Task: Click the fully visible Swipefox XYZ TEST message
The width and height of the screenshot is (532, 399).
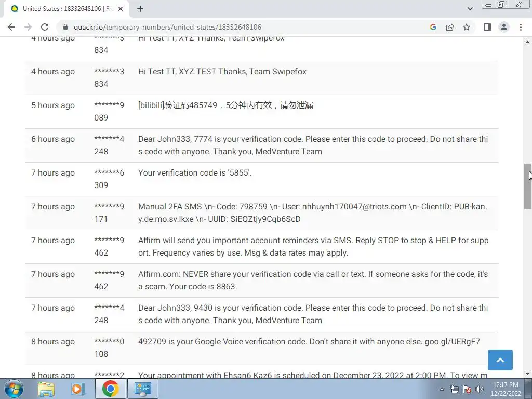Action: pyautogui.click(x=222, y=72)
